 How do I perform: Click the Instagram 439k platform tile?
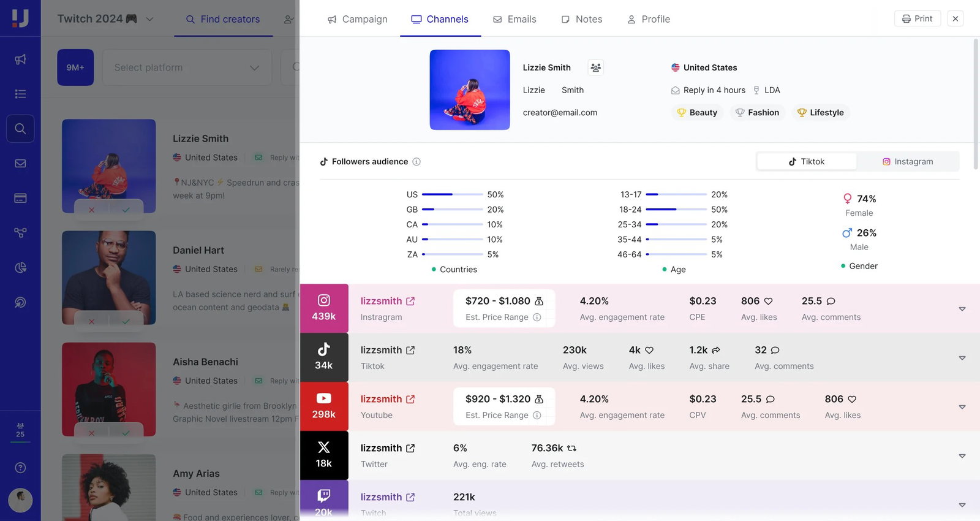(x=324, y=308)
